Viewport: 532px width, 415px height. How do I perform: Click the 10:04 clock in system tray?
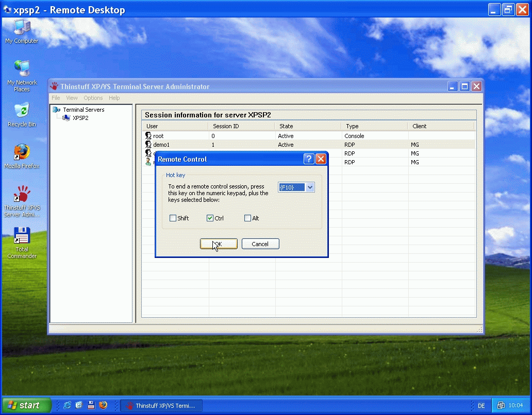516,405
